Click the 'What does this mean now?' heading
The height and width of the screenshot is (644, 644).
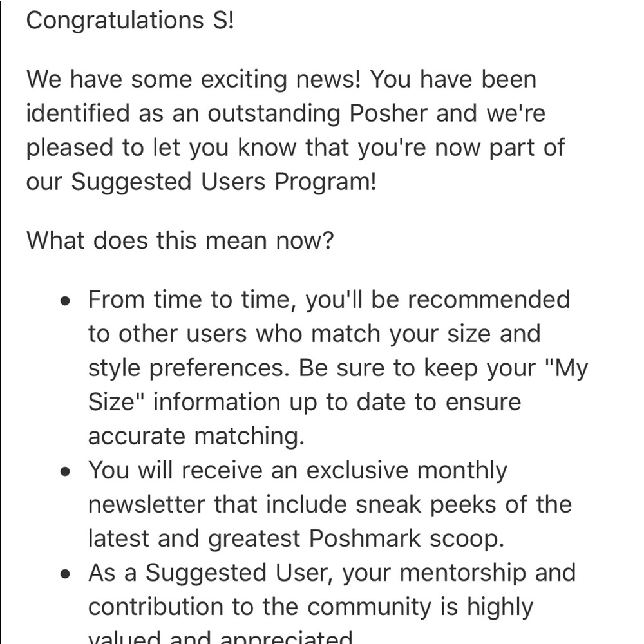[x=180, y=241]
